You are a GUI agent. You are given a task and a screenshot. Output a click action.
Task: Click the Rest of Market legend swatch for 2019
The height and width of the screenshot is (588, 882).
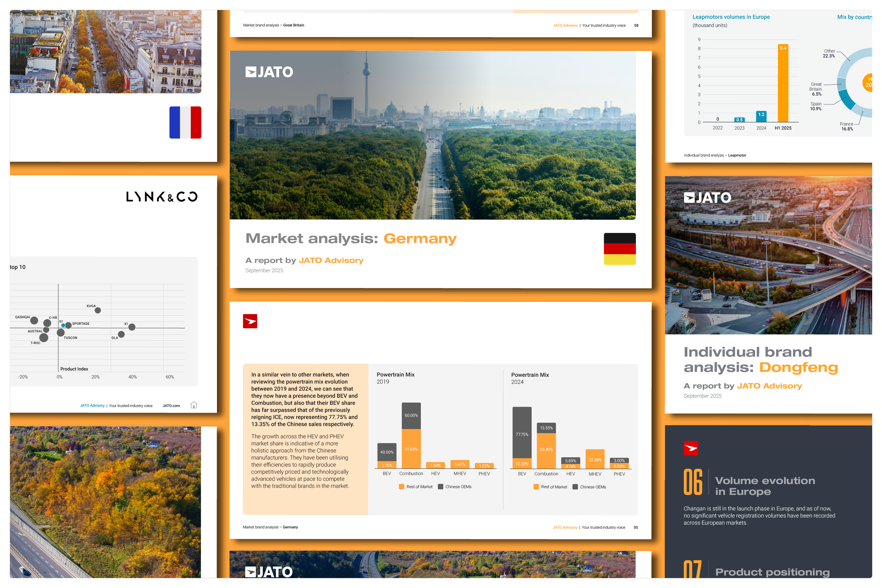[x=402, y=487]
